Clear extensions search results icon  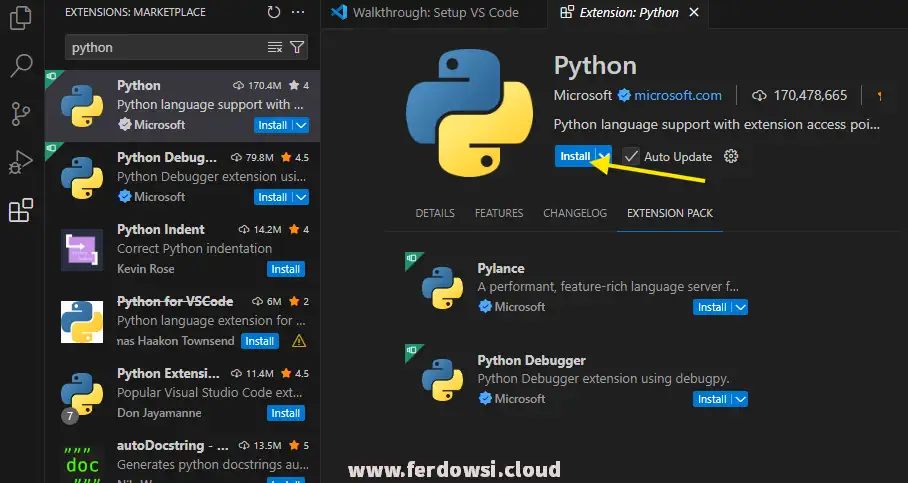274,47
